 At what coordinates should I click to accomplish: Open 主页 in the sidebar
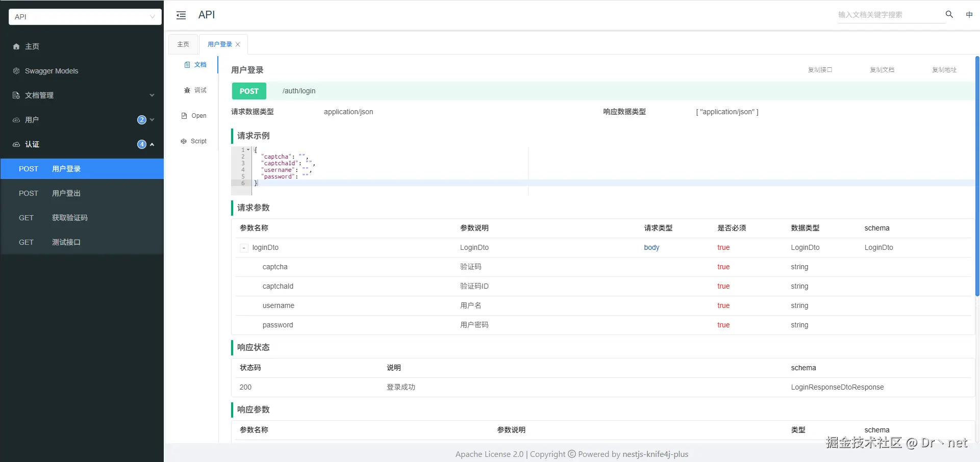tap(82, 46)
